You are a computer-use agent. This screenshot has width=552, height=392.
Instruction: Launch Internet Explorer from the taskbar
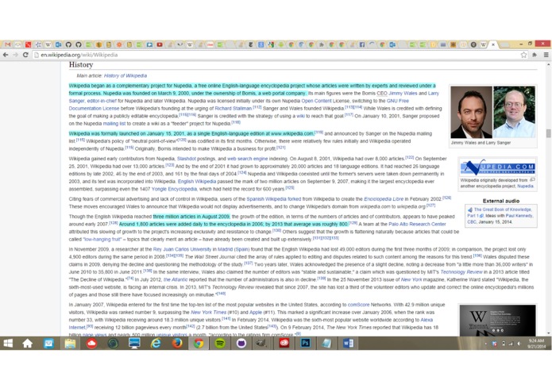[x=156, y=343]
